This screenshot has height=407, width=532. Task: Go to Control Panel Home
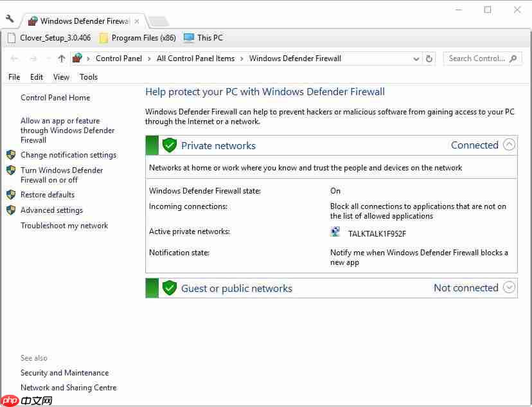tap(55, 98)
